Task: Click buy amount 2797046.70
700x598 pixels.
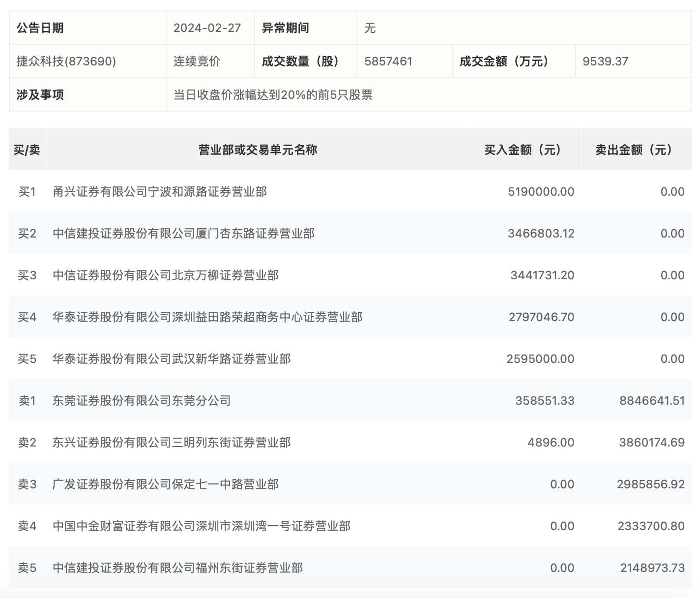Action: click(541, 317)
